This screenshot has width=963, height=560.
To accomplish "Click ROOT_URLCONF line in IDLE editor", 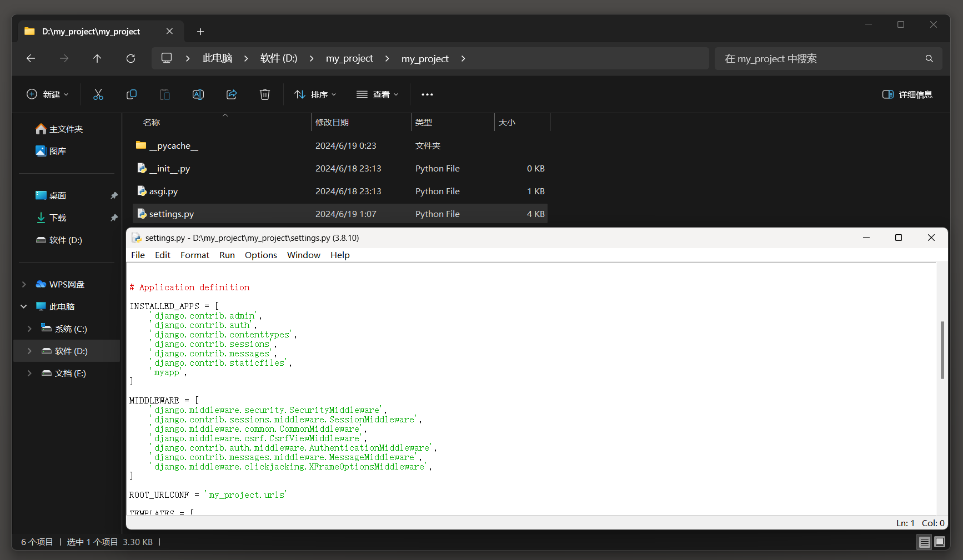I will (208, 495).
